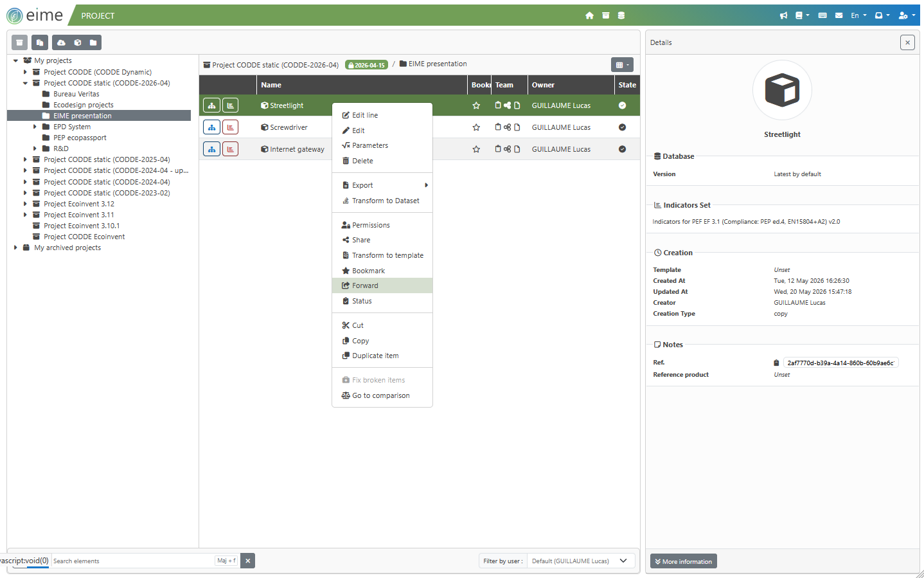Click the Internet gateway state check icon
The image size is (924, 578).
click(622, 149)
